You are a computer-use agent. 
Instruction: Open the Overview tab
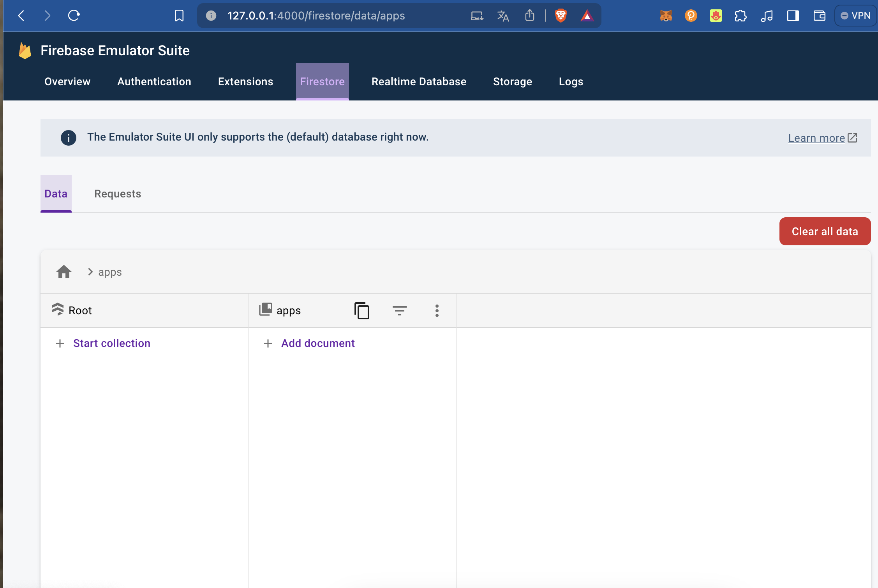[x=67, y=81]
